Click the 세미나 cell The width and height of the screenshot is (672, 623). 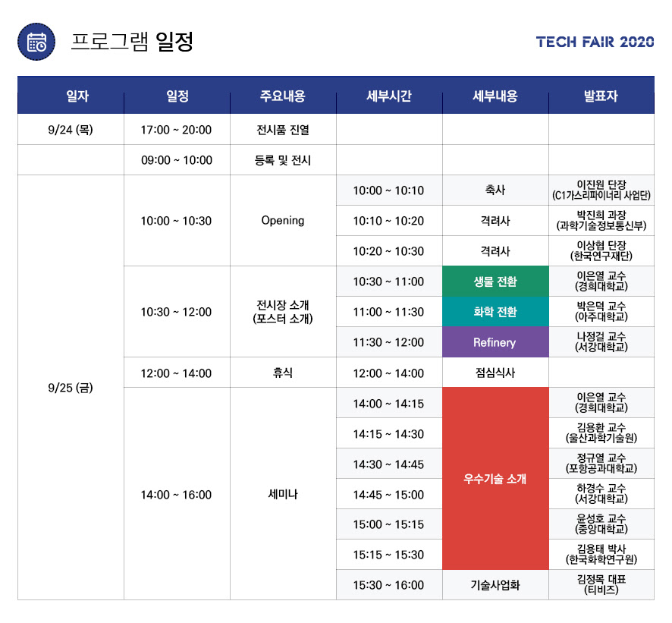[x=282, y=494]
